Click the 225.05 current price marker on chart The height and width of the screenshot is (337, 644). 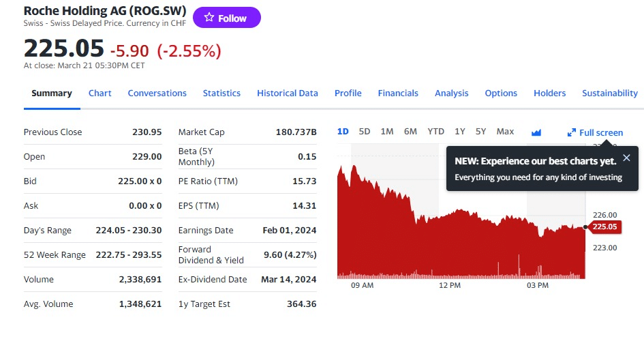(604, 227)
